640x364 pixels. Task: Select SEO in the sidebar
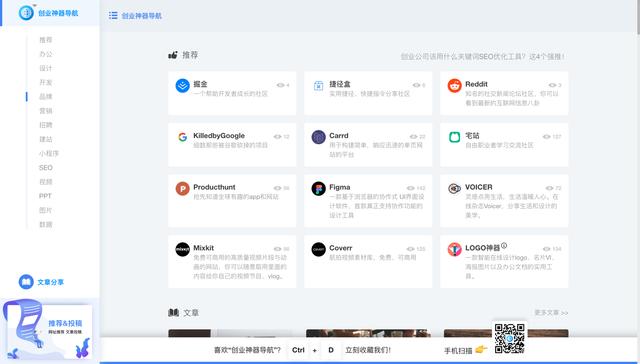click(x=46, y=168)
